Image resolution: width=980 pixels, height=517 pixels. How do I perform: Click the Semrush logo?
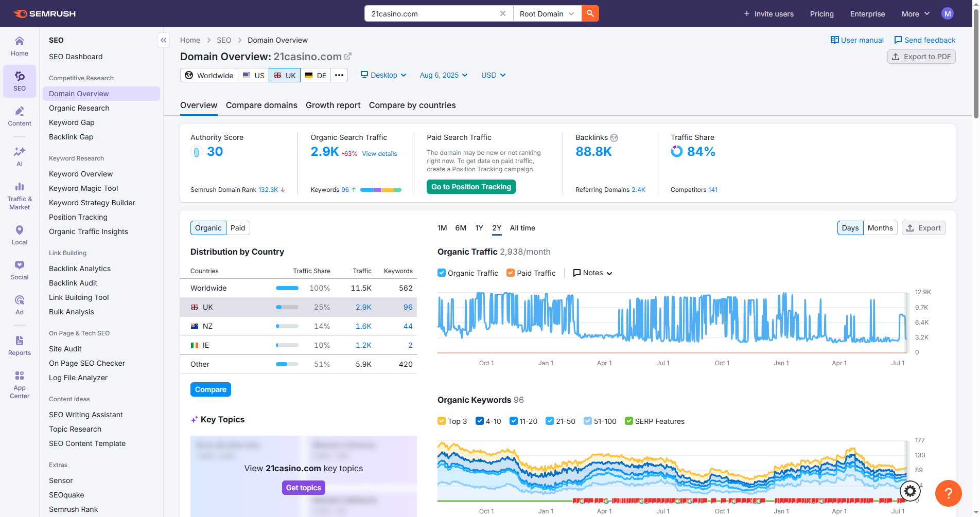44,13
